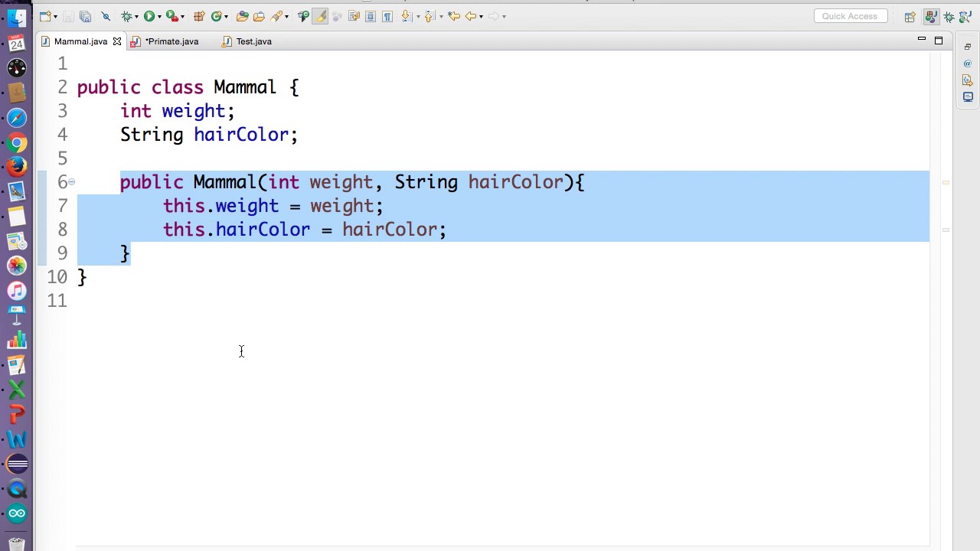Click the Forward navigation arrow

point(494,16)
